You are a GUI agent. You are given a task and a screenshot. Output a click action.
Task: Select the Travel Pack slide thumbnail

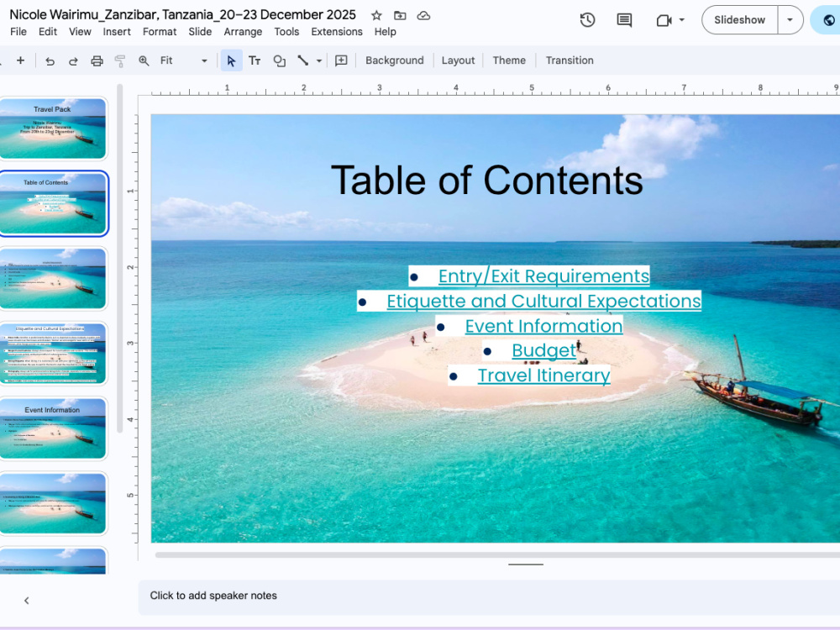(x=53, y=129)
